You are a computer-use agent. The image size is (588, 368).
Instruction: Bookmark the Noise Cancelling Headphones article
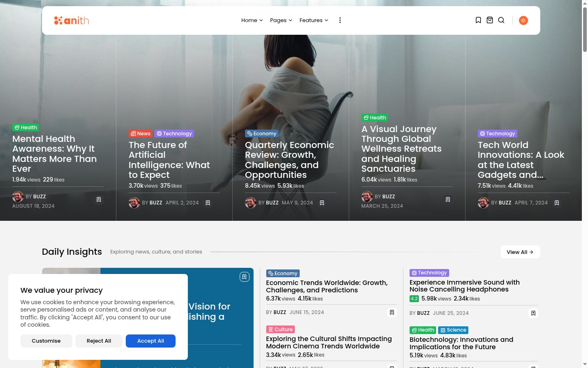(x=533, y=313)
